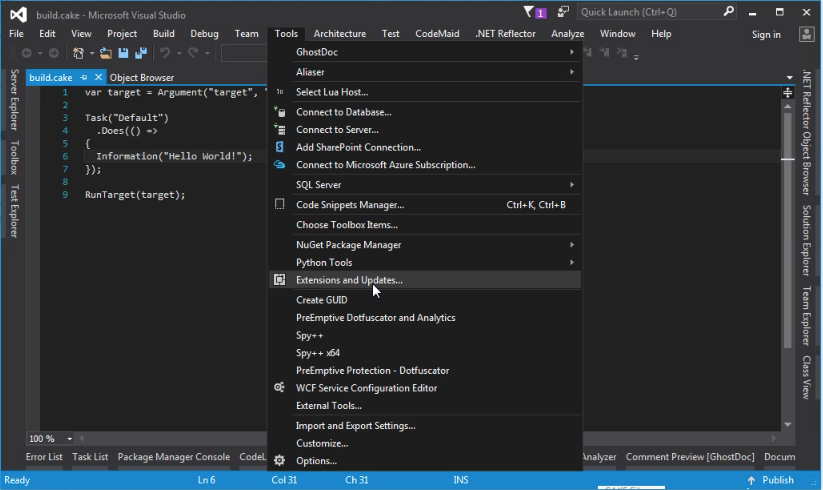The image size is (823, 490).
Task: Click the Redo toolbar icon
Action: (193, 53)
